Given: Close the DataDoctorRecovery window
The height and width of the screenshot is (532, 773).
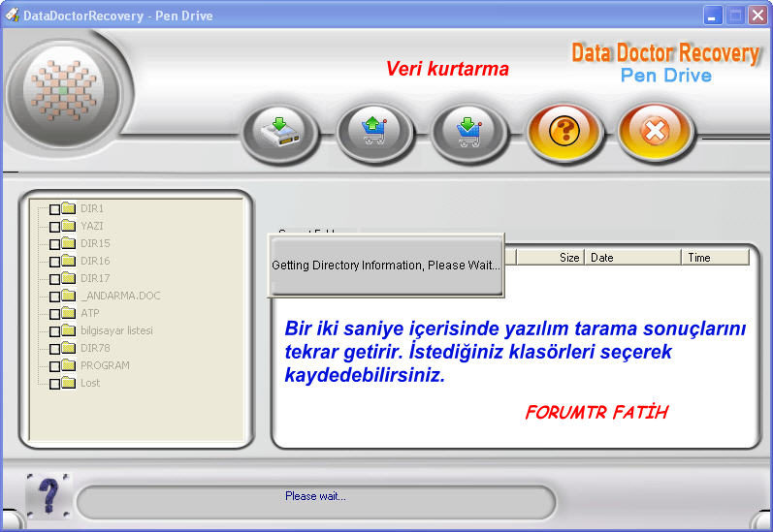Looking at the screenshot, I should click(757, 16).
